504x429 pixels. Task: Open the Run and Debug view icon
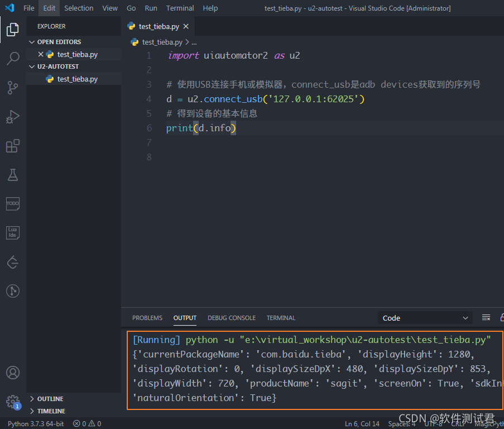(12, 116)
